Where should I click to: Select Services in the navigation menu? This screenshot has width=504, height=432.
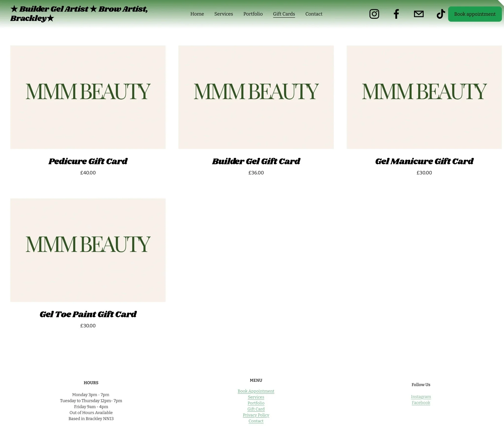[223, 14]
